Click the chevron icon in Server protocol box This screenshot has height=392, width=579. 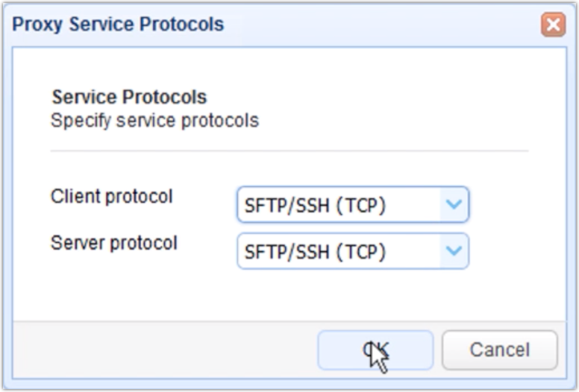point(454,251)
